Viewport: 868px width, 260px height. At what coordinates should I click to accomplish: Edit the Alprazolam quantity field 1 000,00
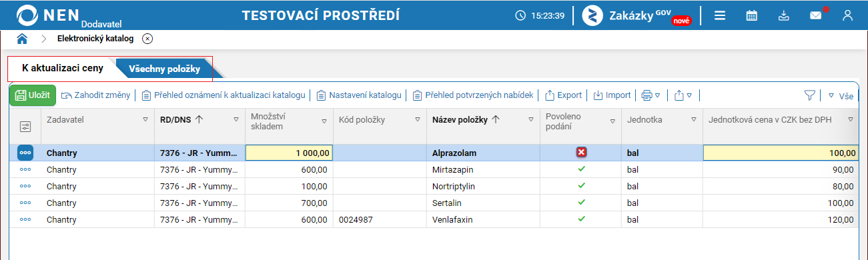pos(290,153)
